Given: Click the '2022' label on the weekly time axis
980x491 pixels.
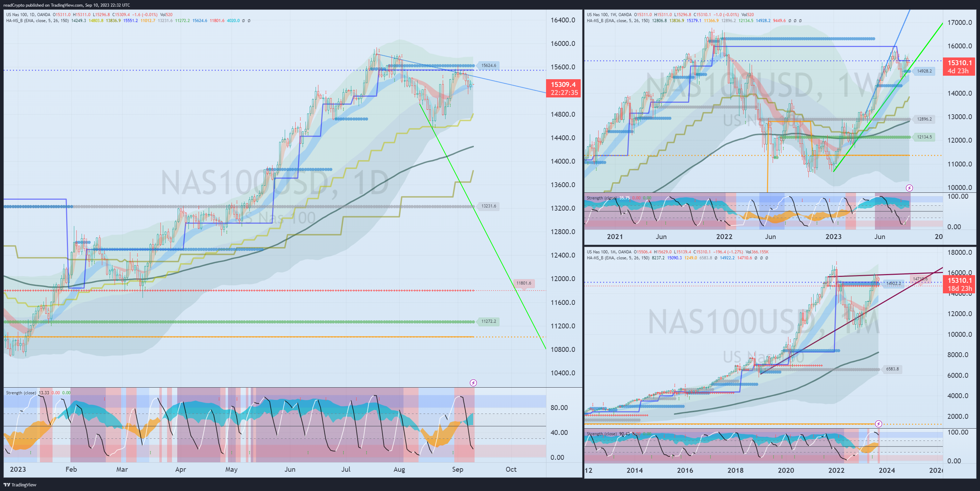Looking at the screenshot, I should click(x=724, y=237).
